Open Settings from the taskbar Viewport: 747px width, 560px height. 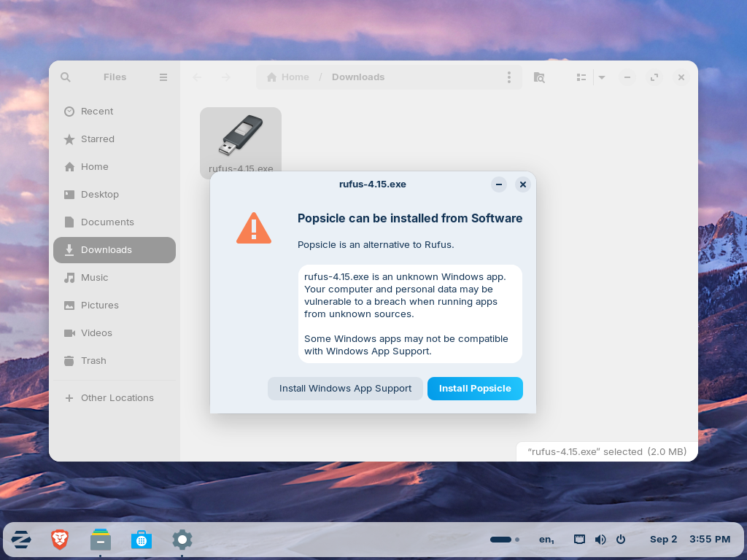[x=182, y=540]
